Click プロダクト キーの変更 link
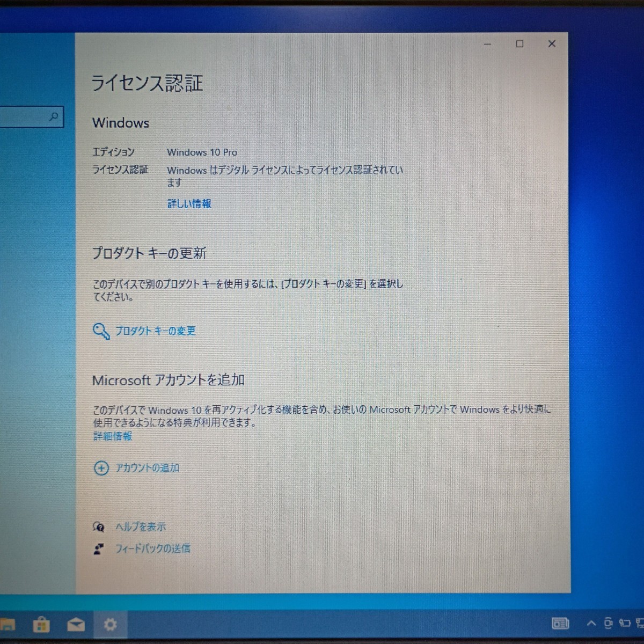 pyautogui.click(x=156, y=331)
